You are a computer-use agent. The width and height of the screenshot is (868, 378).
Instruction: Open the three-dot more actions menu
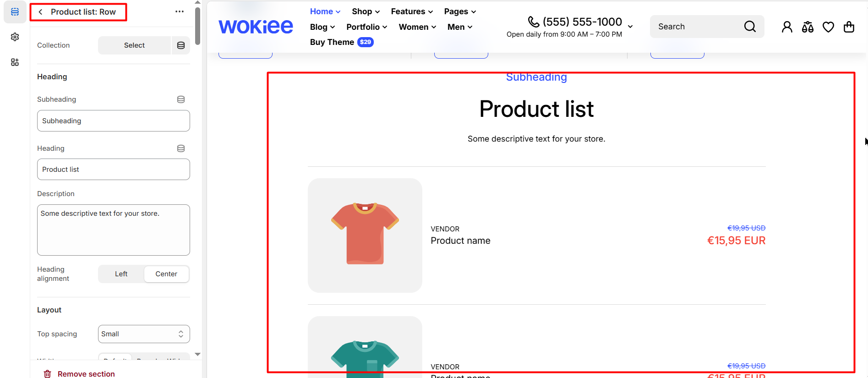click(x=180, y=12)
